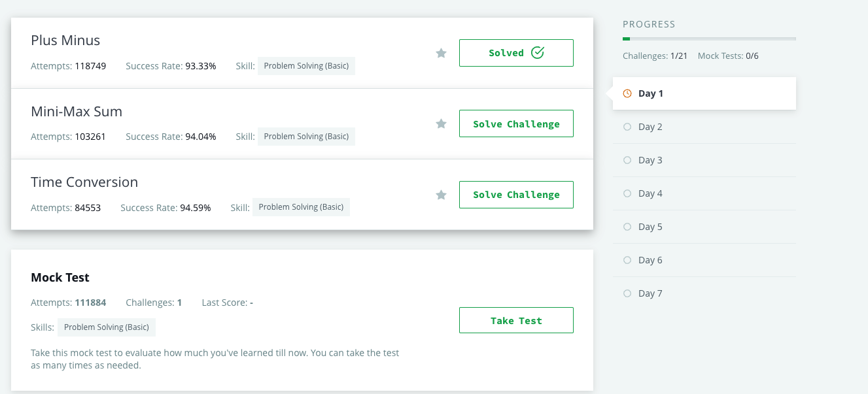Star the Plus Minus challenge
The height and width of the screenshot is (394, 868).
point(441,53)
